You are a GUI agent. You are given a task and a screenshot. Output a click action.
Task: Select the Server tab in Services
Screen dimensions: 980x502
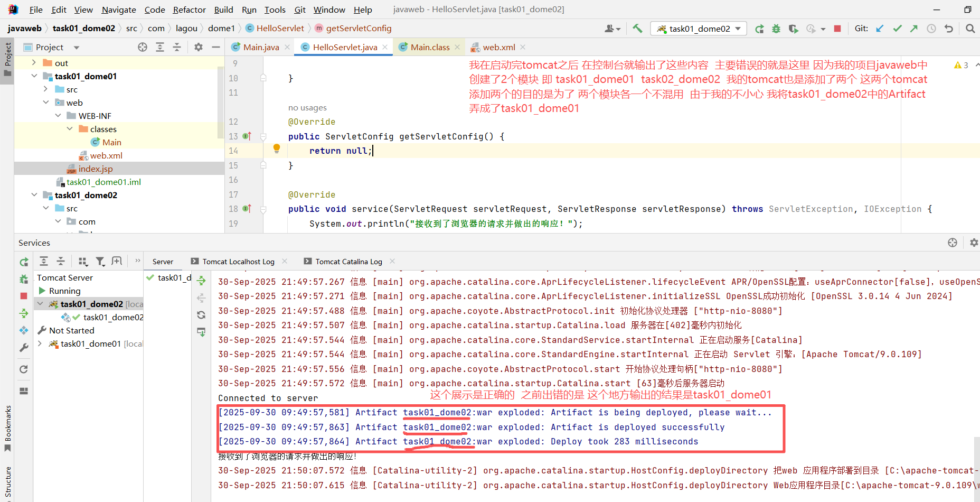(163, 262)
